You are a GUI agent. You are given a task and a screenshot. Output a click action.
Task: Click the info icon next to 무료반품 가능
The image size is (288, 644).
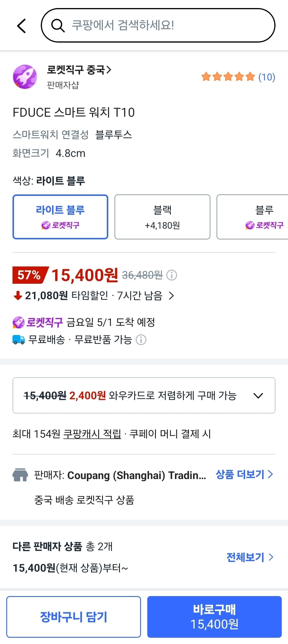pyautogui.click(x=140, y=340)
